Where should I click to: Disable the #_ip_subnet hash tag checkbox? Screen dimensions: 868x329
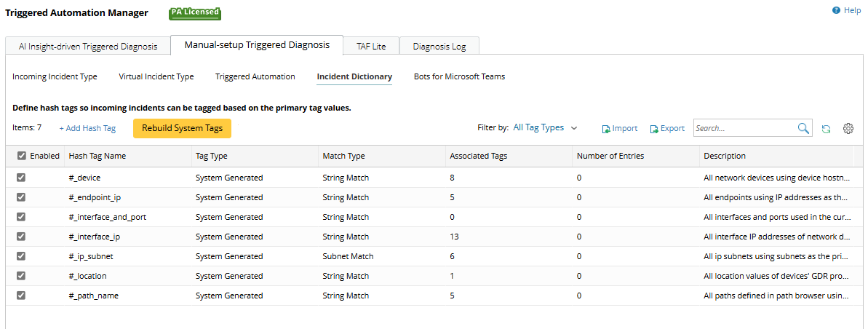click(21, 256)
